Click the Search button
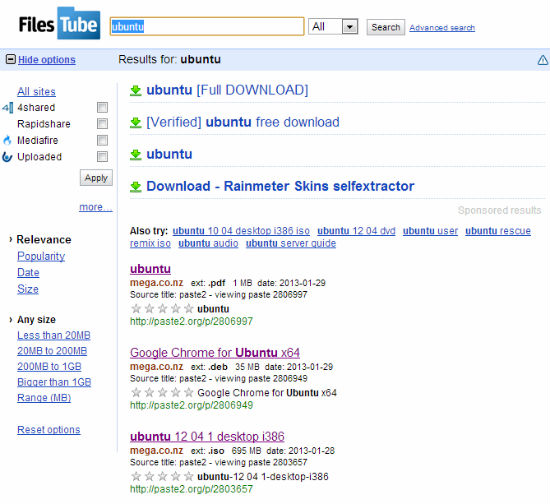550x504 pixels. tap(386, 27)
